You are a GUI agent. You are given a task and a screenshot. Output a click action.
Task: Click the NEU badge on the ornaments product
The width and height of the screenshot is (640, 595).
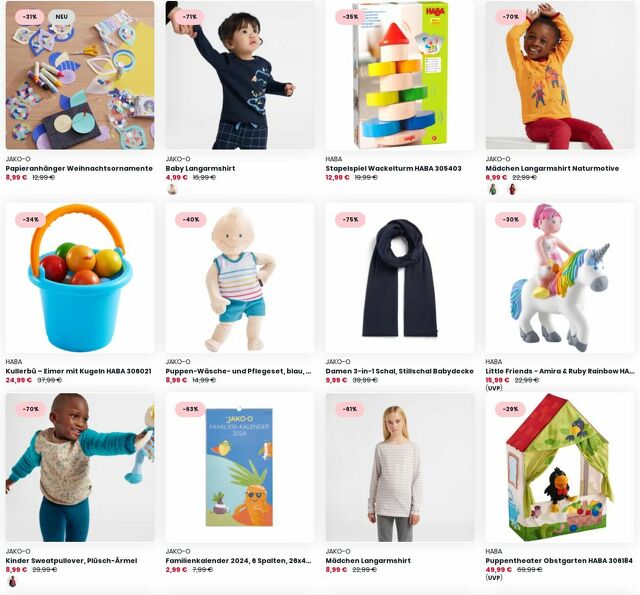pyautogui.click(x=62, y=17)
